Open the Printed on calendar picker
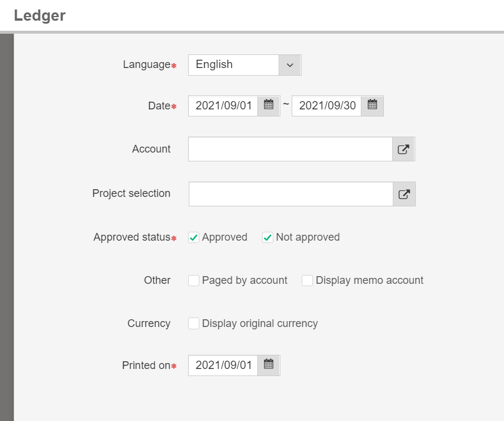The width and height of the screenshot is (504, 421). (269, 365)
